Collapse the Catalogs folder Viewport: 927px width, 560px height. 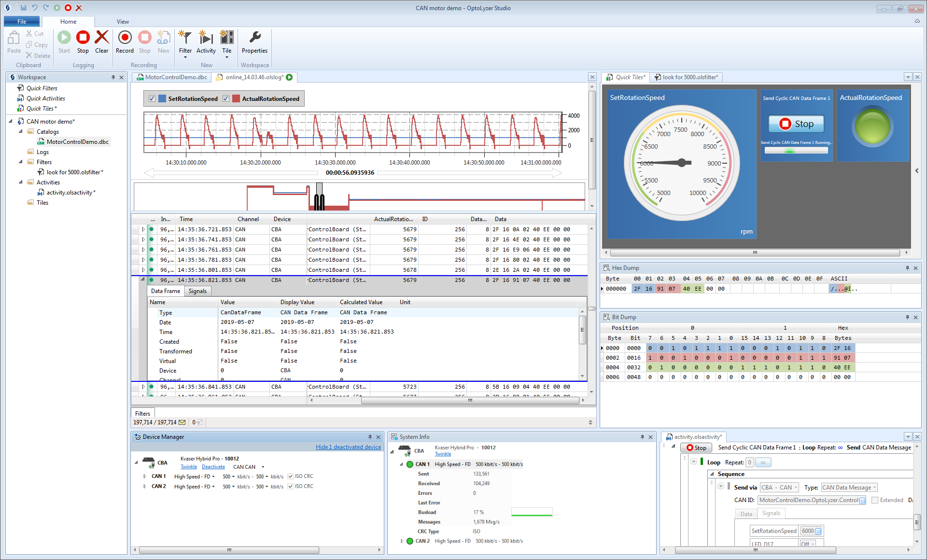point(21,131)
